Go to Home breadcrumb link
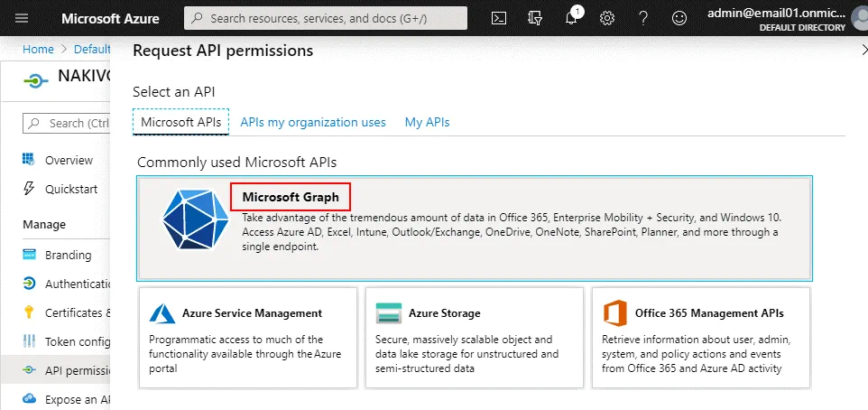Viewport: 868px width, 410px height. 38,50
